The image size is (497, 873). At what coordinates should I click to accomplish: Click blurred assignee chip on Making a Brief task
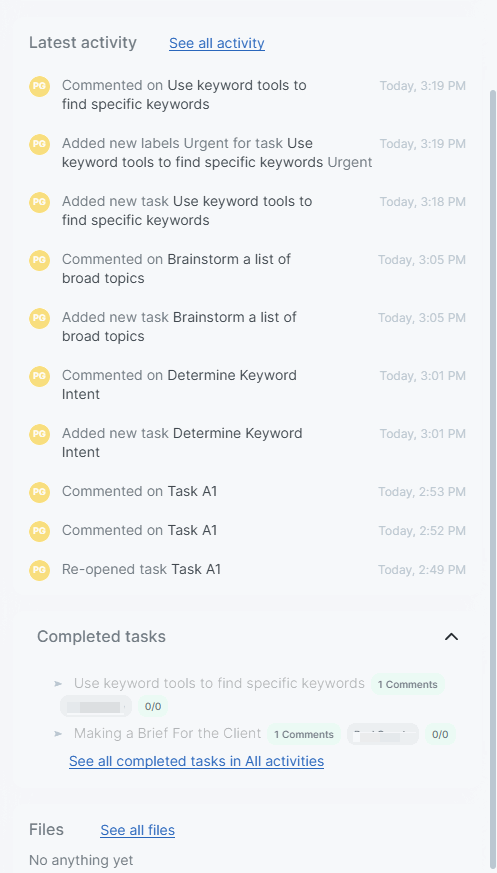[x=382, y=734]
